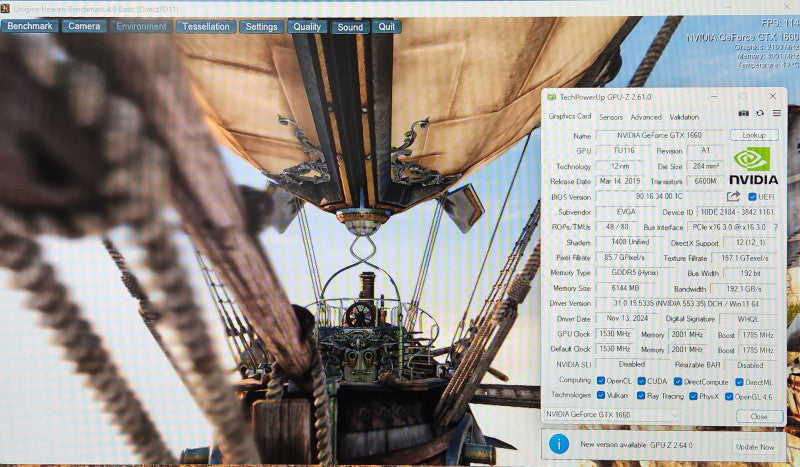Click the bus interface question mark
This screenshot has height=467, width=800.
pos(776,228)
